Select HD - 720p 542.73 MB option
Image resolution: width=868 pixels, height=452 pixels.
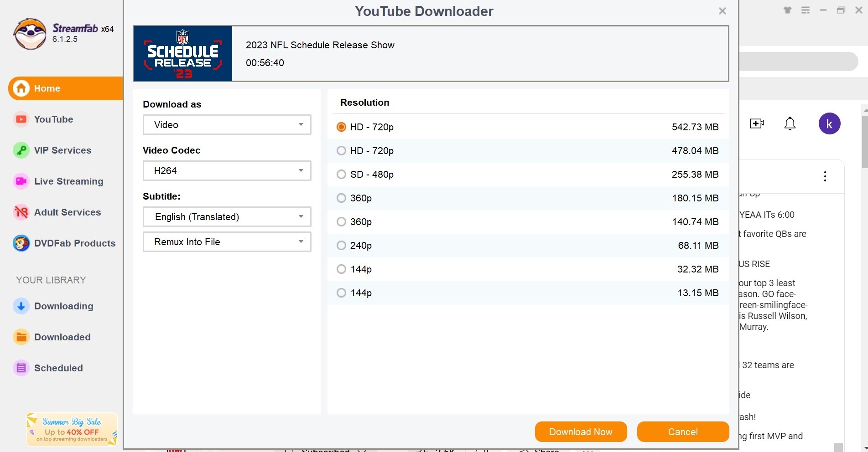pos(528,127)
